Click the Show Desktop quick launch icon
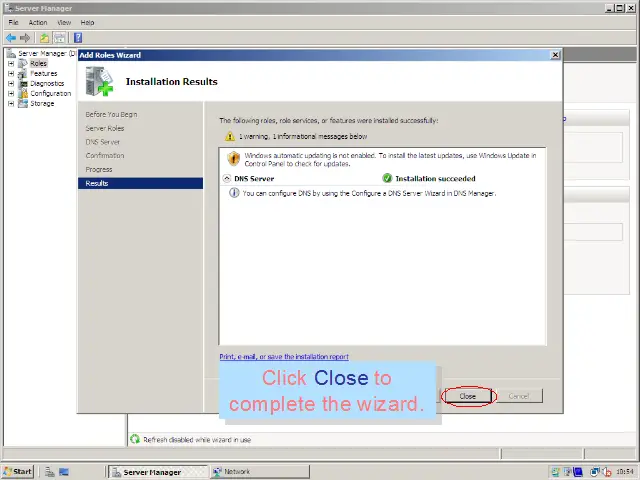The image size is (640, 480). [x=64, y=472]
